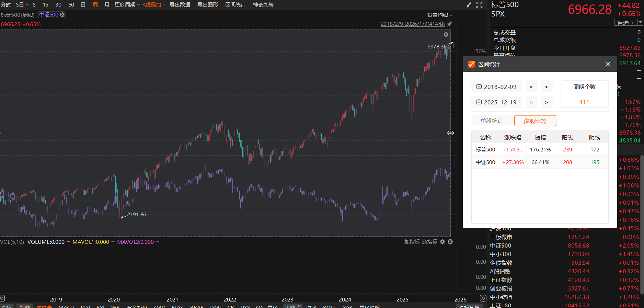Open the K线叠加 overlay dropdown
Screen dimensions: 644x308
tap(154, 5)
